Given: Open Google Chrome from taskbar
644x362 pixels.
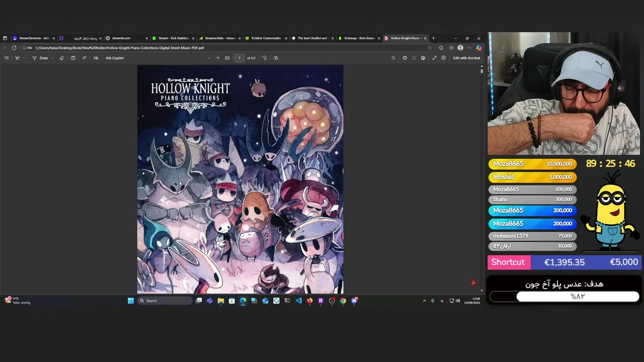Looking at the screenshot, I should pos(343,301).
